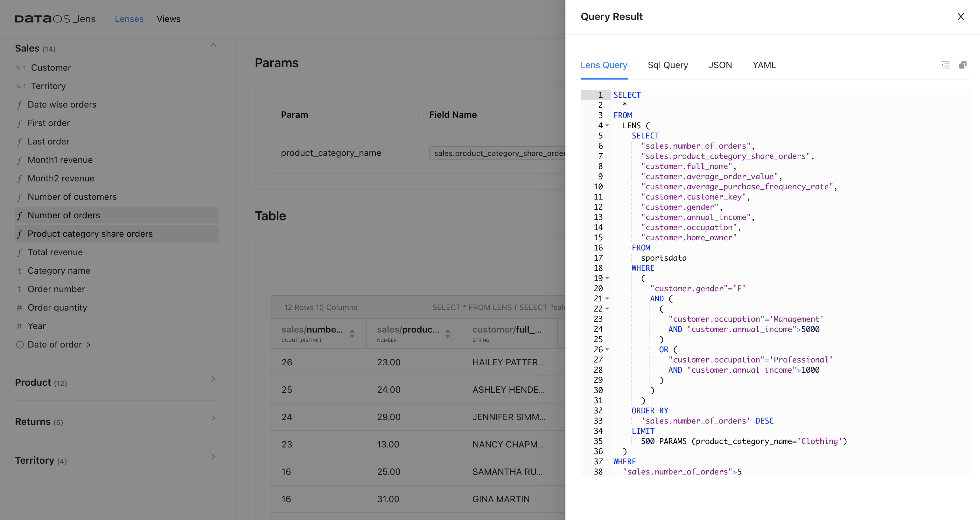Select the Territory N:1 relation item
The width and height of the screenshot is (980, 520).
tap(116, 86)
